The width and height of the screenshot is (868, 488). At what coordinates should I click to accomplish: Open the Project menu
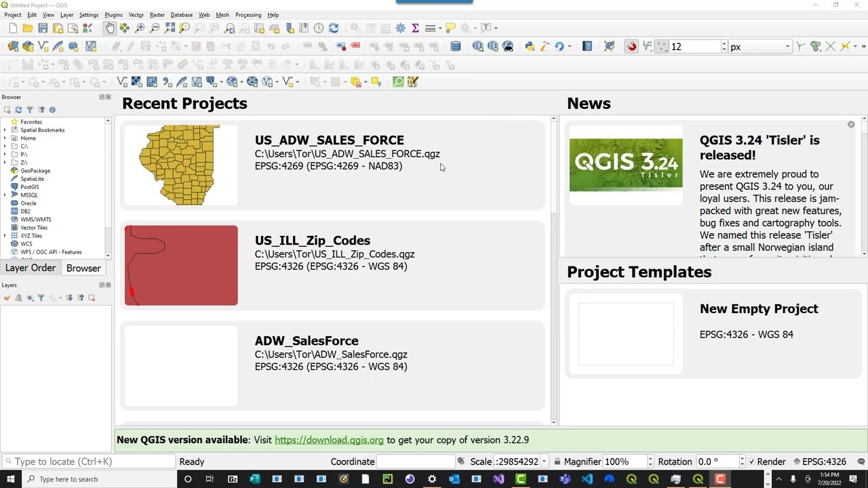coord(13,15)
